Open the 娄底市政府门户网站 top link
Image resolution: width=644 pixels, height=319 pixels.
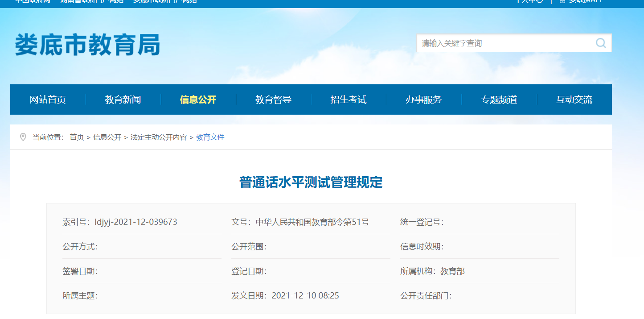165,1
